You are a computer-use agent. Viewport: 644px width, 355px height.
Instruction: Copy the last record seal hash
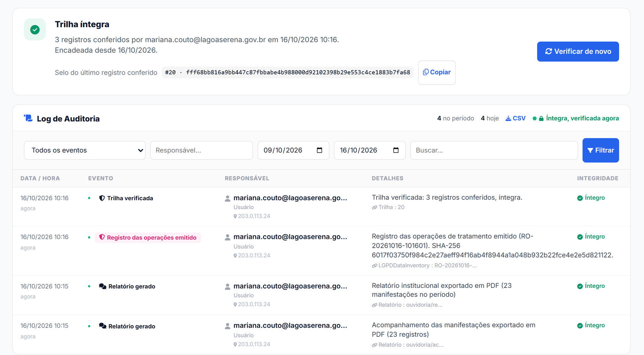pos(437,72)
